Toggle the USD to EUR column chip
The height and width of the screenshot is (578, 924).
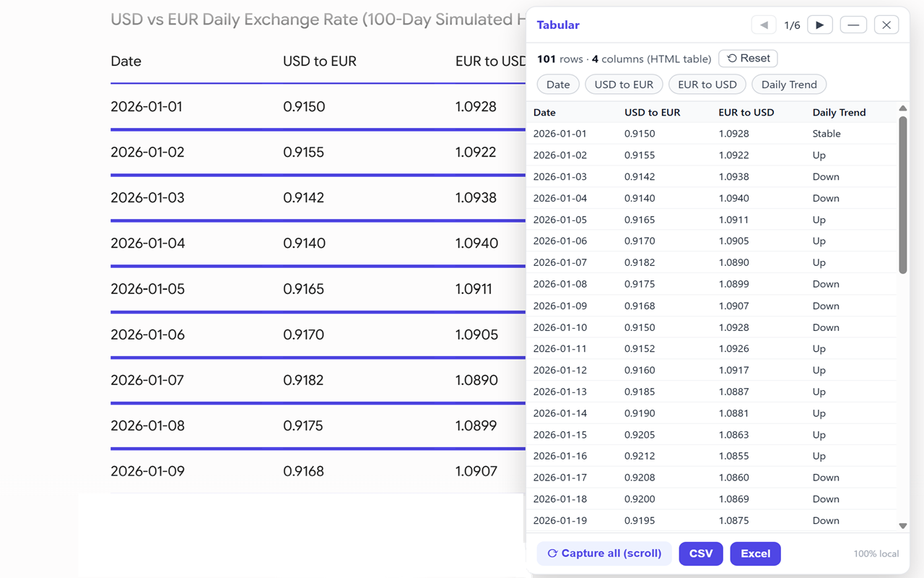pyautogui.click(x=624, y=85)
